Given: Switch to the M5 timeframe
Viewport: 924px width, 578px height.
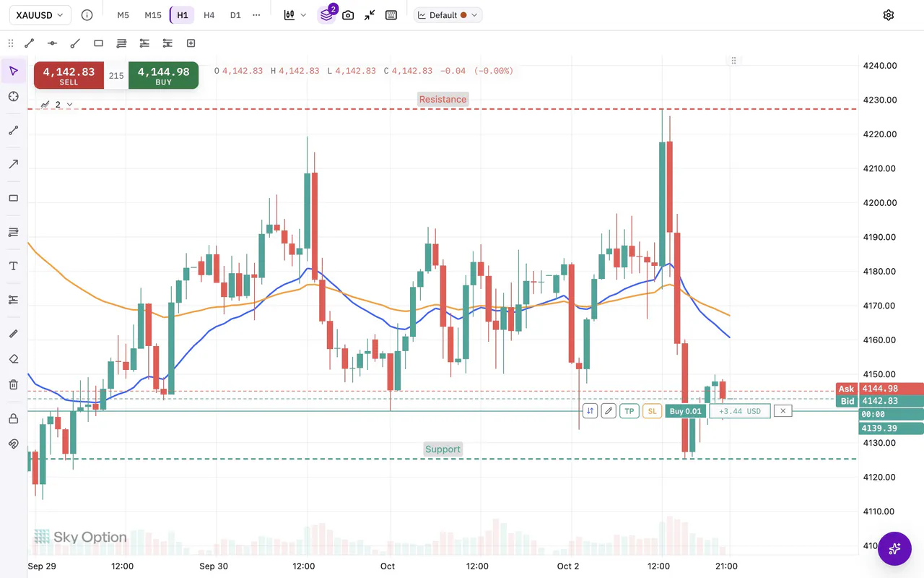Looking at the screenshot, I should [123, 15].
